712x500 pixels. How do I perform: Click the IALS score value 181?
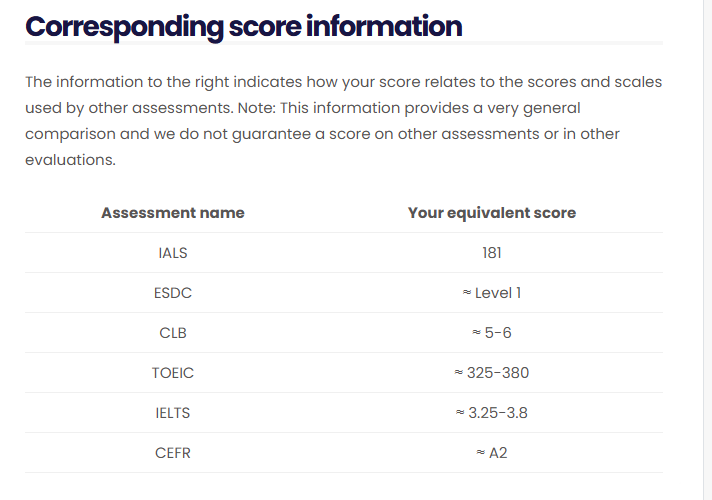tap(492, 253)
